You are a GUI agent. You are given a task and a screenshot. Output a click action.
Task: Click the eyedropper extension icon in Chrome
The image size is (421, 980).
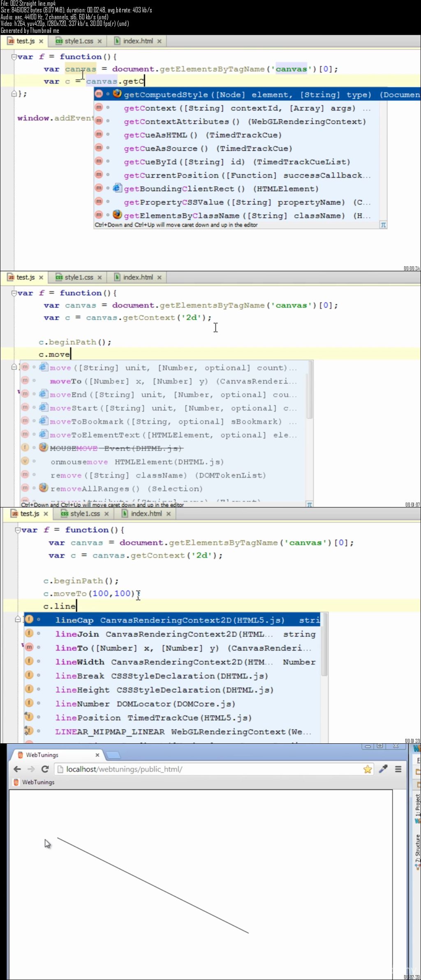(383, 769)
